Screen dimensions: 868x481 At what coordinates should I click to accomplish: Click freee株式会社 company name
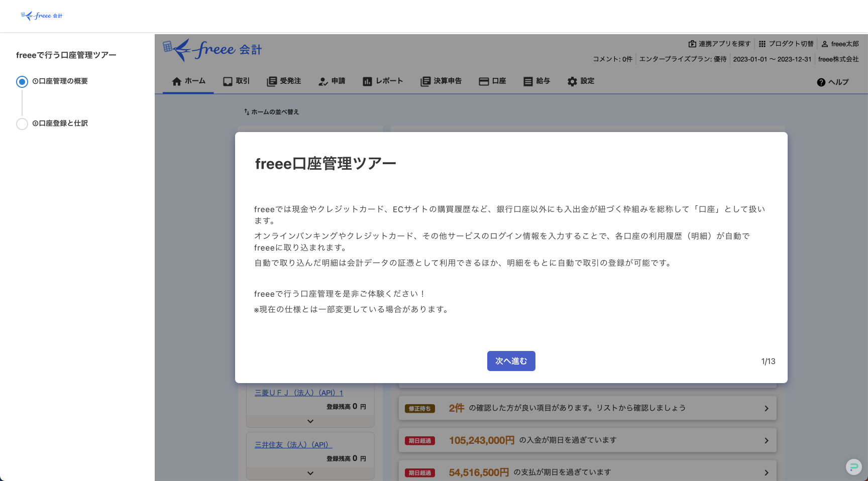coord(838,59)
